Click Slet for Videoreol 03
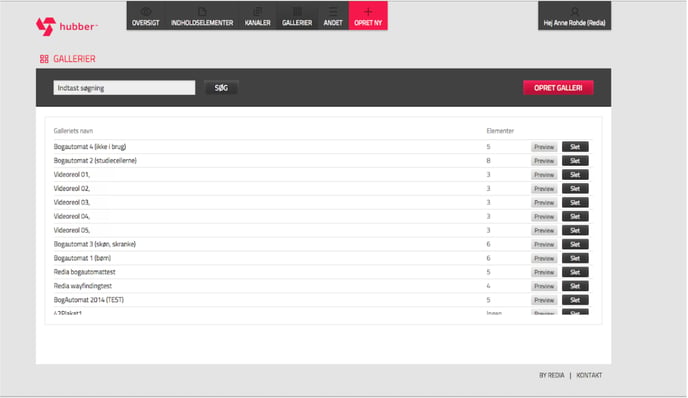688x398 pixels. (x=575, y=203)
